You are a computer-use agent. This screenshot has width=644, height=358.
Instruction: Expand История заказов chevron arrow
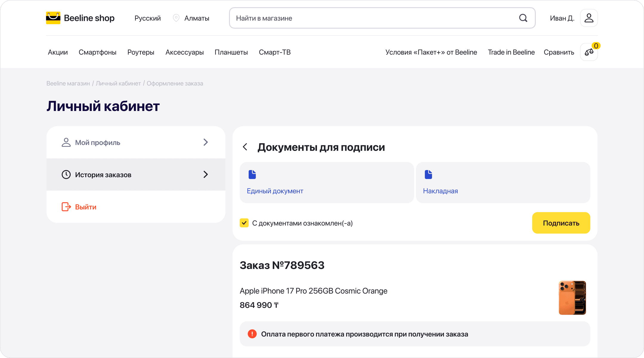coord(205,175)
